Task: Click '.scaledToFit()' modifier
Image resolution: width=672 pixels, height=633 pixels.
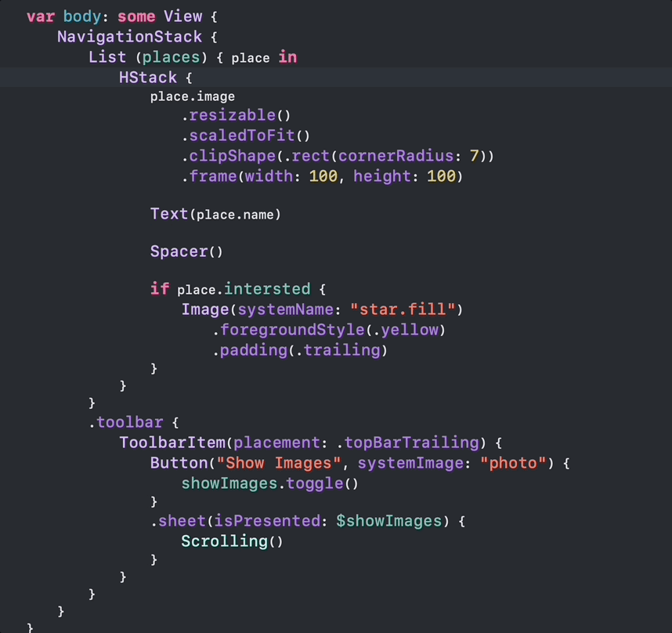Action: click(x=246, y=136)
